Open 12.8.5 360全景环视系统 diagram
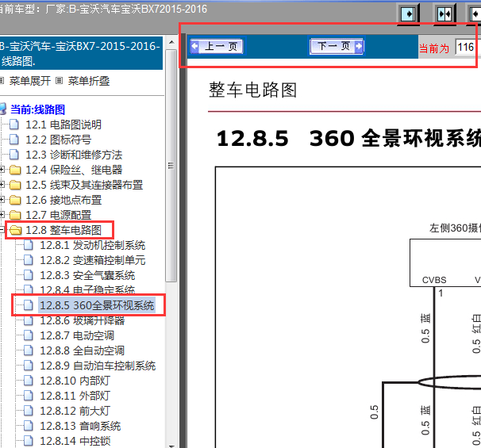This screenshot has height=448, width=481. click(x=97, y=305)
